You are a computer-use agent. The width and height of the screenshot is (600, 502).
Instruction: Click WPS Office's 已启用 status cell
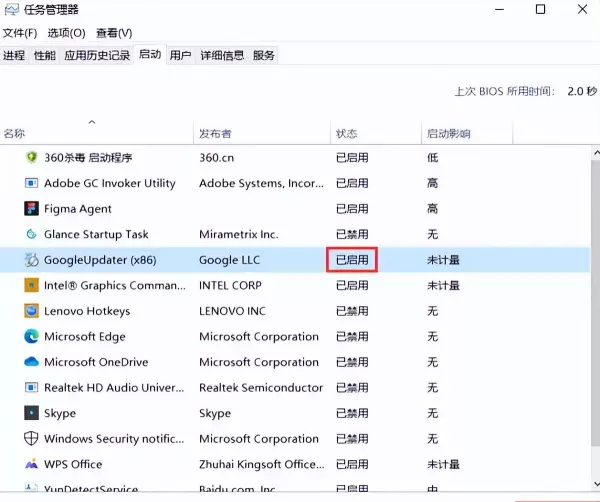[352, 465]
